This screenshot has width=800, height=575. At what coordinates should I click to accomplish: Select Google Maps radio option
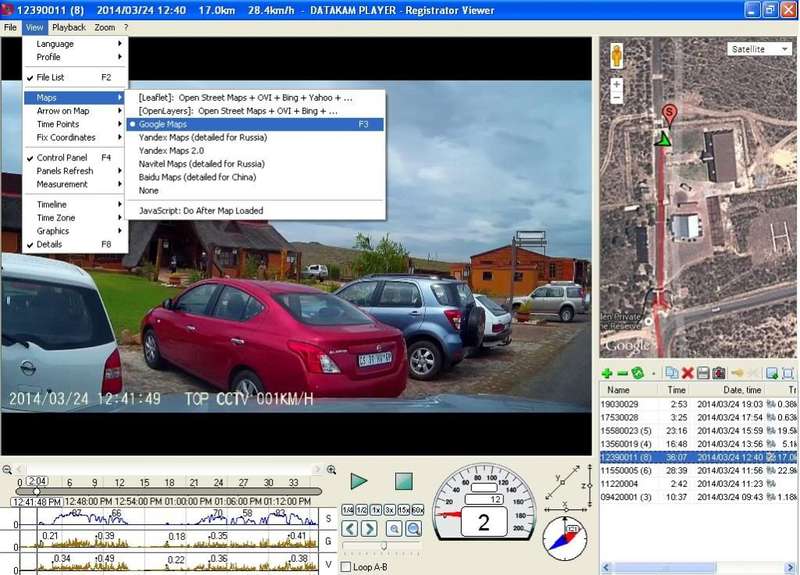[x=255, y=124]
